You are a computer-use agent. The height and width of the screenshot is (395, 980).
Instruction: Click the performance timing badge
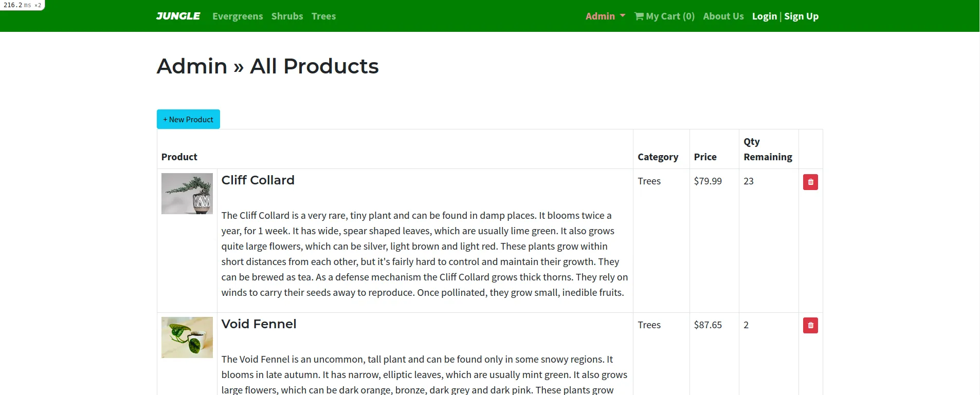coord(22,5)
